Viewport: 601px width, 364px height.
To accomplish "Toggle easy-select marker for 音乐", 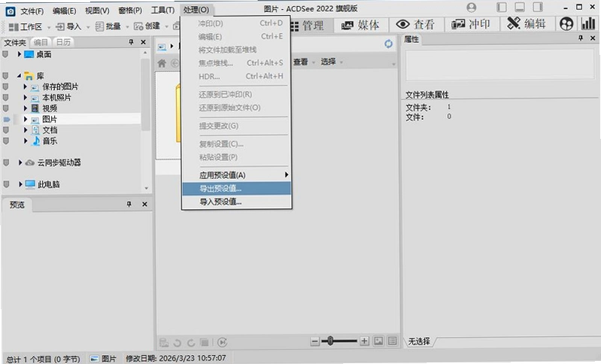I will point(5,141).
